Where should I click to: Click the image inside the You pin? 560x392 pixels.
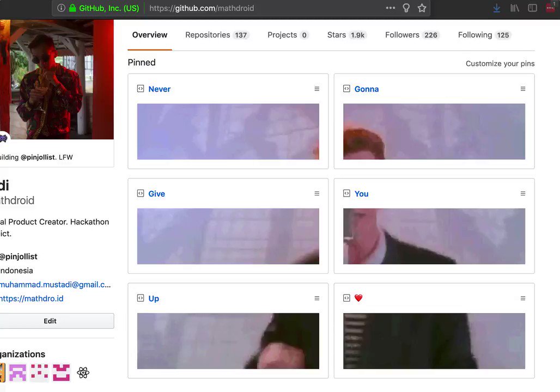(434, 236)
